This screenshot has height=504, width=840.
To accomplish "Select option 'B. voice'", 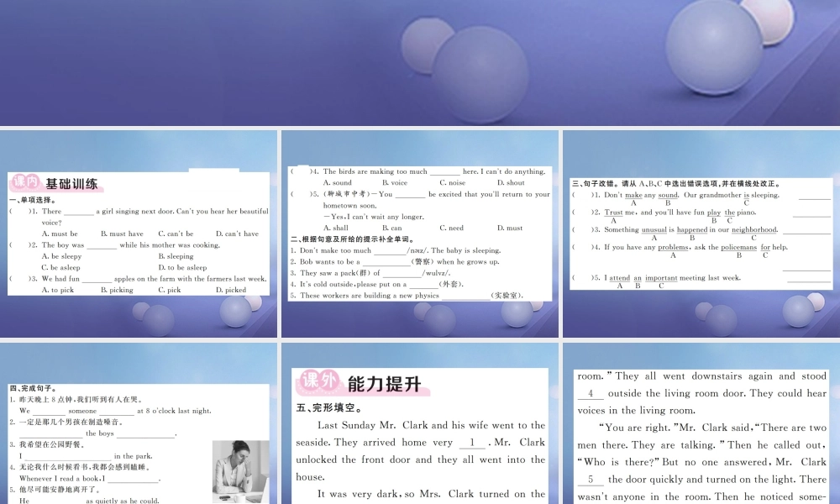I will coord(395,182).
